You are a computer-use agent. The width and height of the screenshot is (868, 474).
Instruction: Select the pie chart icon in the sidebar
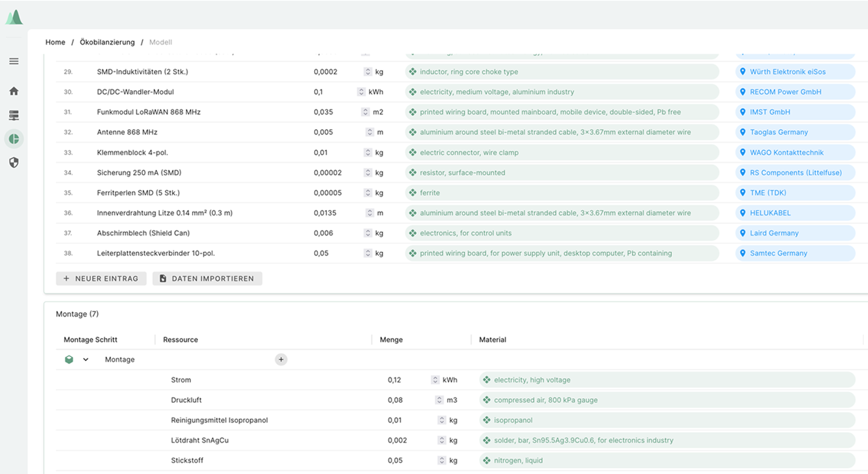[13, 139]
